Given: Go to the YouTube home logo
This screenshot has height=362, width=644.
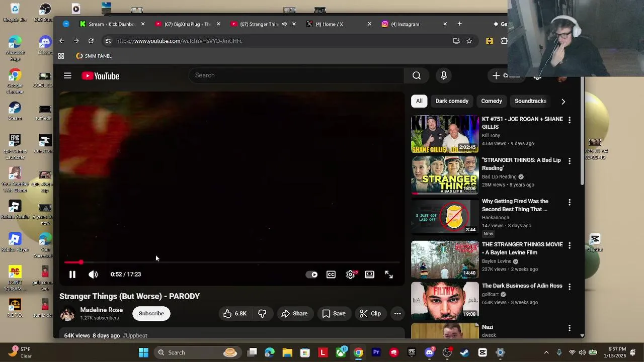Looking at the screenshot, I should [101, 76].
